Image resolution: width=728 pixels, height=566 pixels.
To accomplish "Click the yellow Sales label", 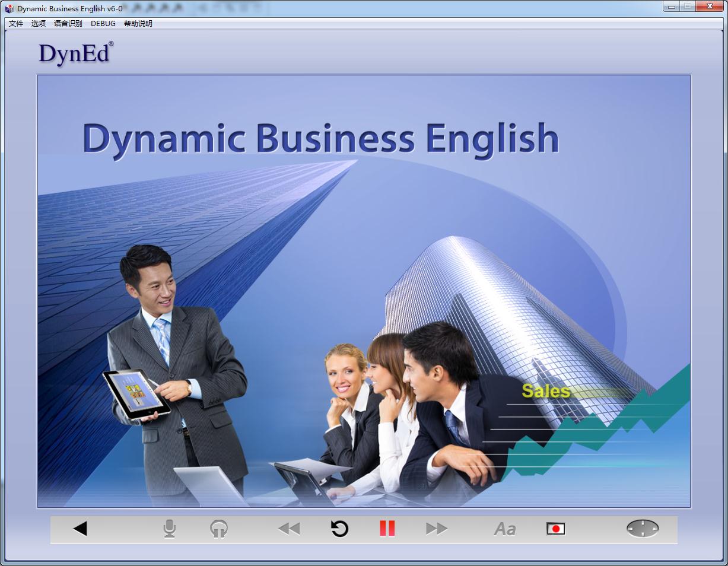I will pyautogui.click(x=546, y=391).
